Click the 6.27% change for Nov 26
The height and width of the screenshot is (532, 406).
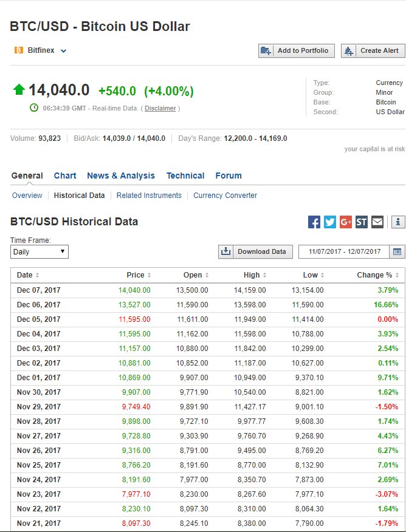[388, 451]
